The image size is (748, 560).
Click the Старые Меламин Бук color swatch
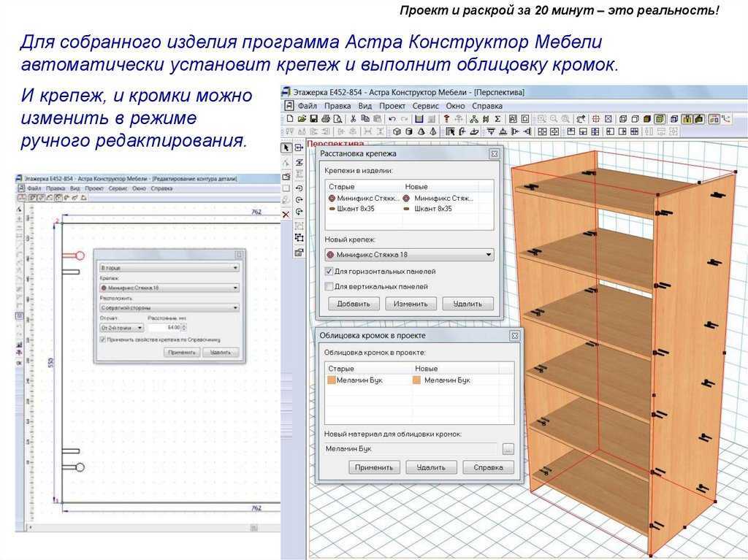[332, 380]
